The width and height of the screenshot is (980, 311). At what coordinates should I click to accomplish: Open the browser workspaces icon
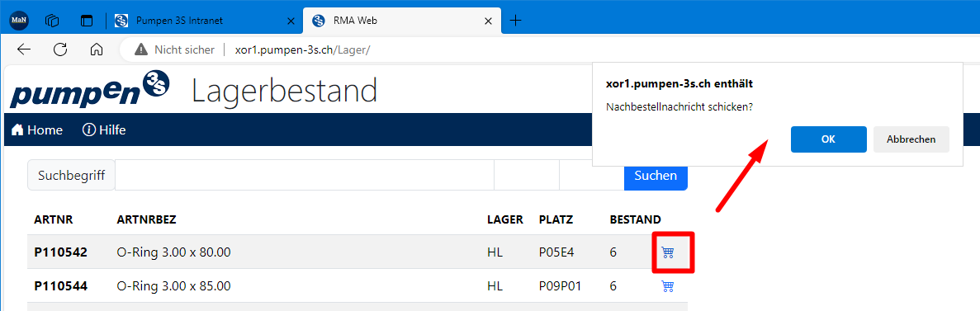pyautogui.click(x=52, y=21)
